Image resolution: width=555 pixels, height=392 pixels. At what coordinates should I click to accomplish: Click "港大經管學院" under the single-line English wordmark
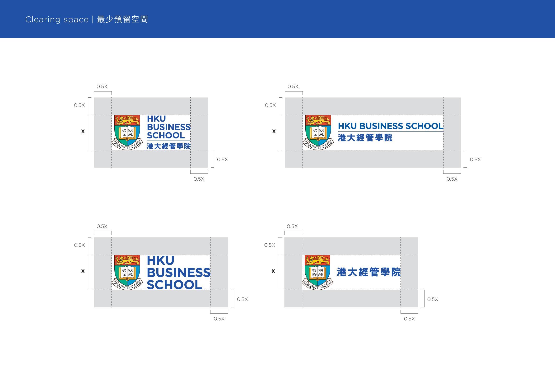click(365, 138)
